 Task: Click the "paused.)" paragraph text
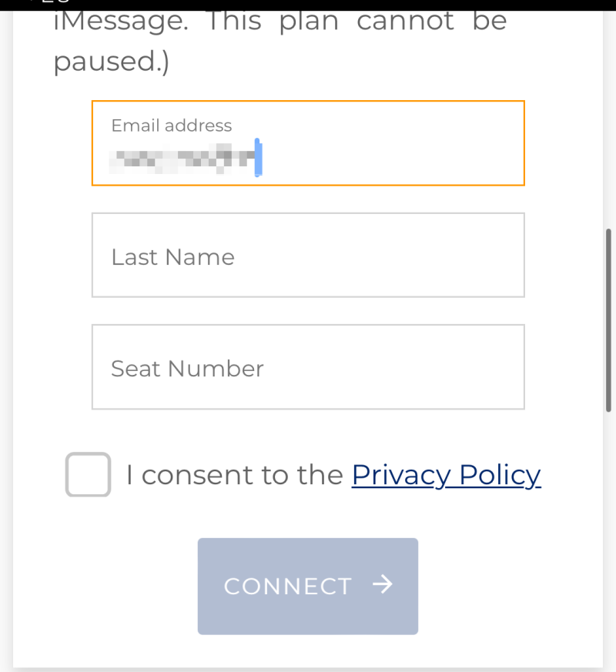click(111, 62)
